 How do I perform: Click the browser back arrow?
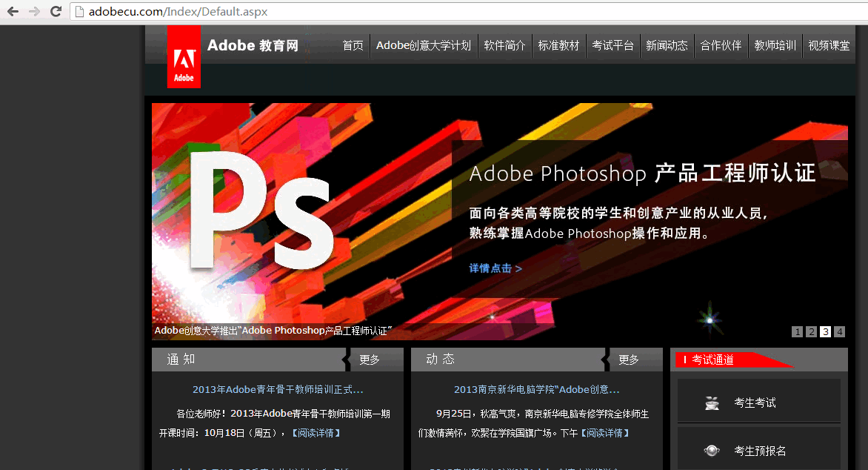[x=13, y=11]
